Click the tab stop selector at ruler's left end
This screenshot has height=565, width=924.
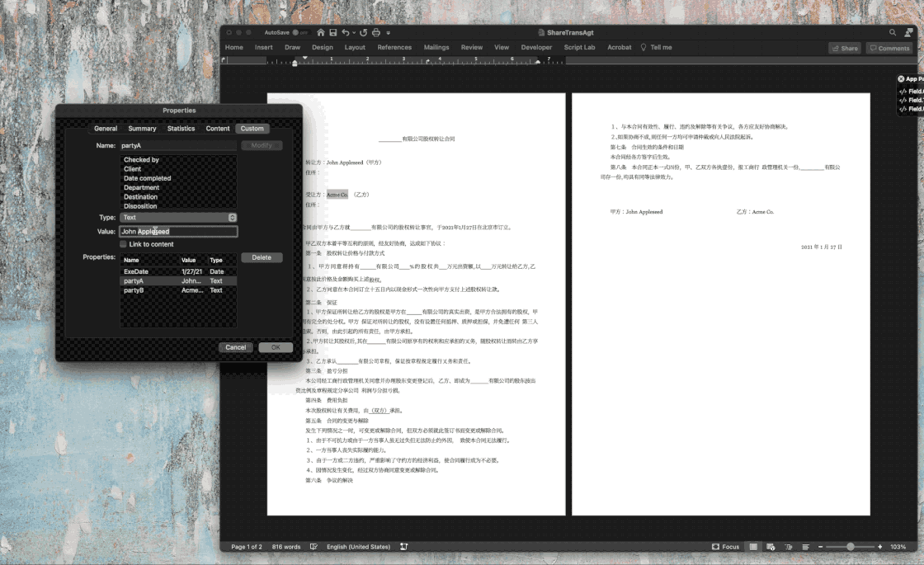coord(224,59)
